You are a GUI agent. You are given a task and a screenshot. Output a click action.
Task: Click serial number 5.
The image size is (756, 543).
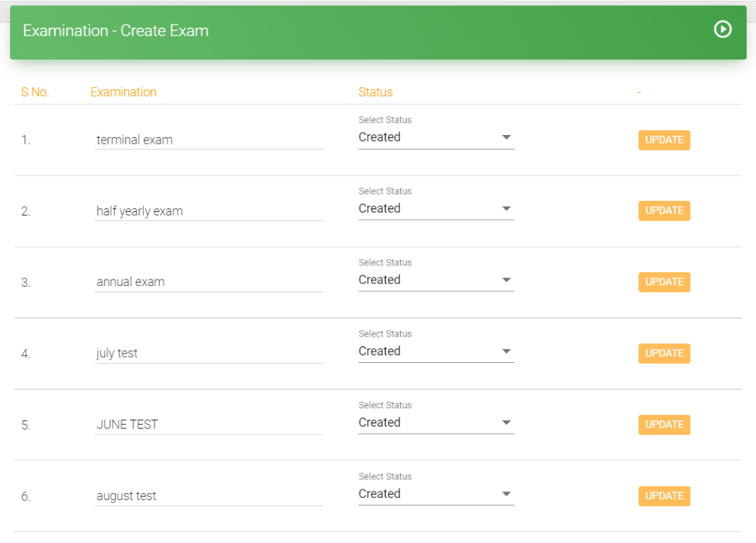25,425
